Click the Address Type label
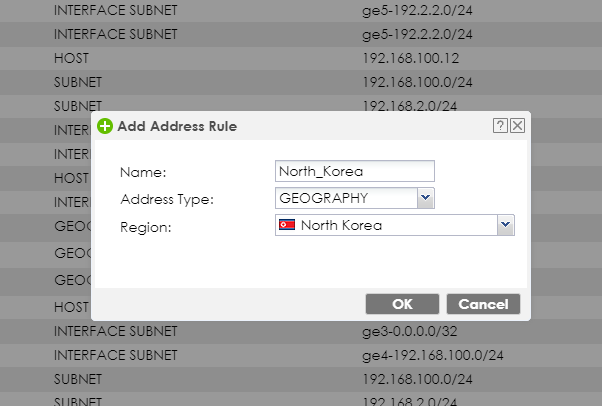Image resolution: width=602 pixels, height=406 pixels. tap(166, 199)
